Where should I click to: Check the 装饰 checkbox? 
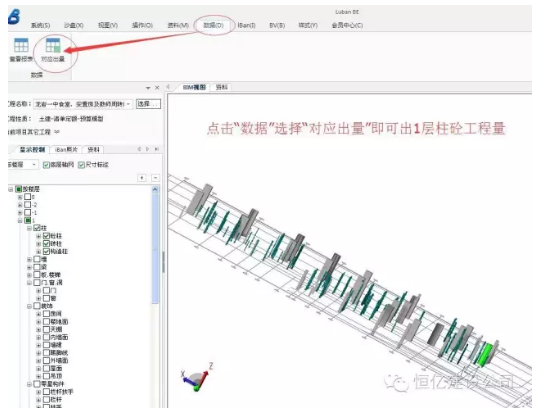click(x=37, y=306)
